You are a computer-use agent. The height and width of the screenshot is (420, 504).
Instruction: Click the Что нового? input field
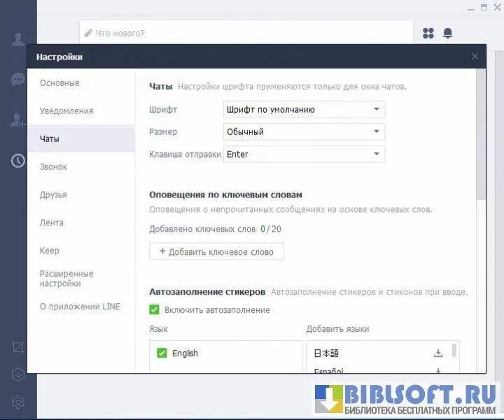click(246, 33)
